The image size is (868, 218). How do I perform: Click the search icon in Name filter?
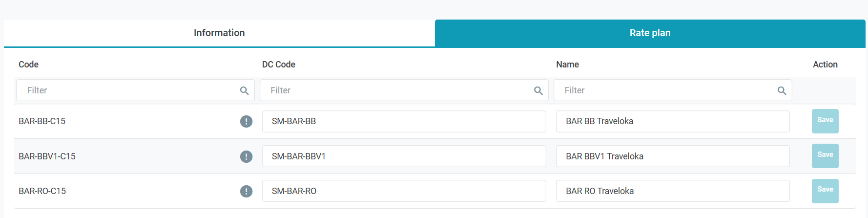tap(782, 90)
